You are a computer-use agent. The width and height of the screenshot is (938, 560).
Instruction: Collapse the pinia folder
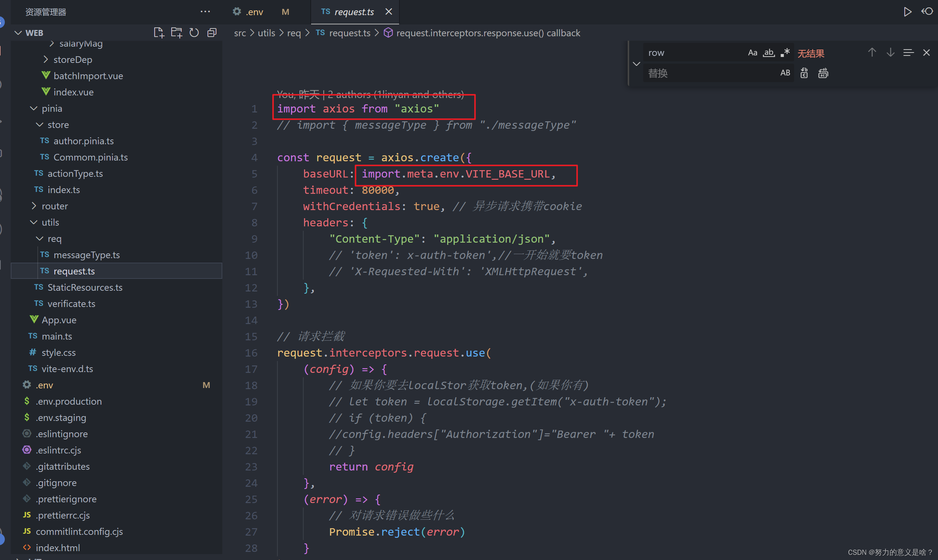[x=34, y=108]
